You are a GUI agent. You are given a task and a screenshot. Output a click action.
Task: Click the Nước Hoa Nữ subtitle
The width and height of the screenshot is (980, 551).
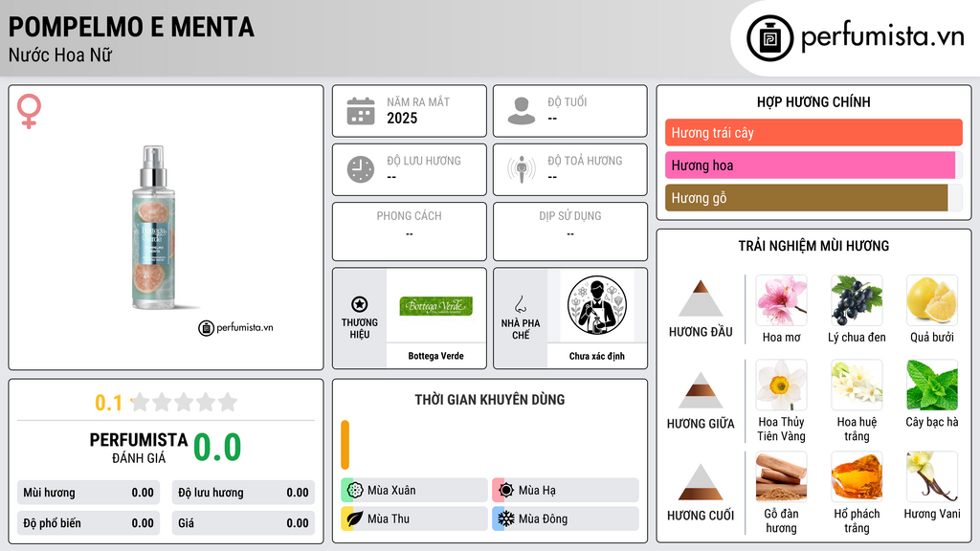[60, 55]
